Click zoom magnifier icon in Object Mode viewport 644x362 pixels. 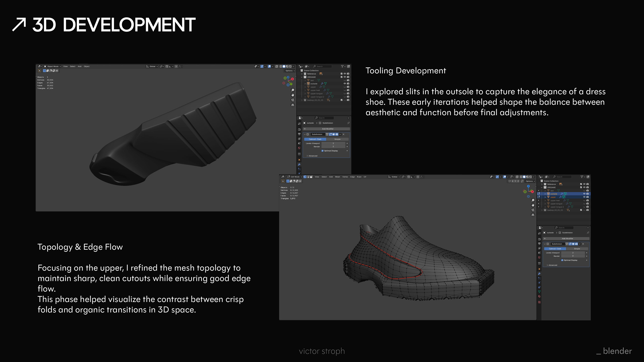(x=293, y=90)
